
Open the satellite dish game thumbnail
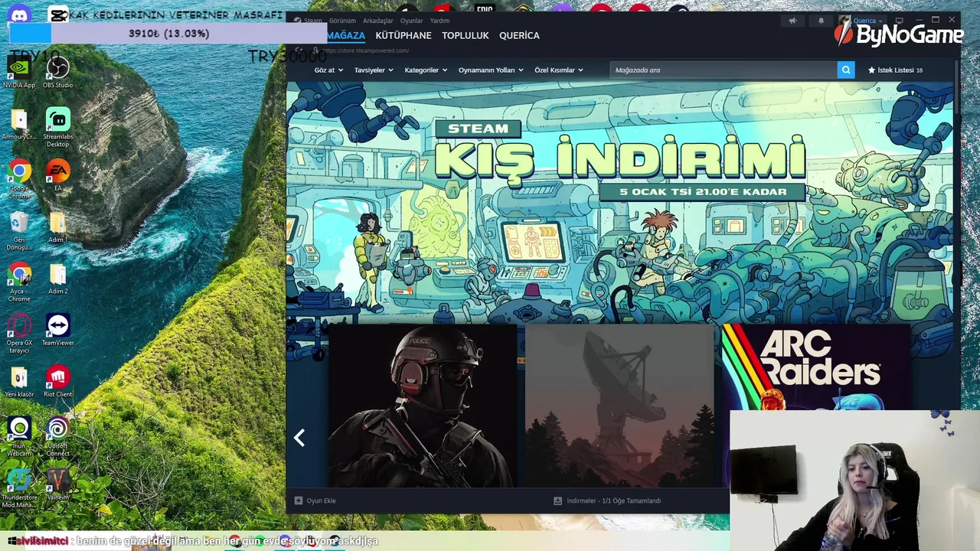[x=619, y=406]
